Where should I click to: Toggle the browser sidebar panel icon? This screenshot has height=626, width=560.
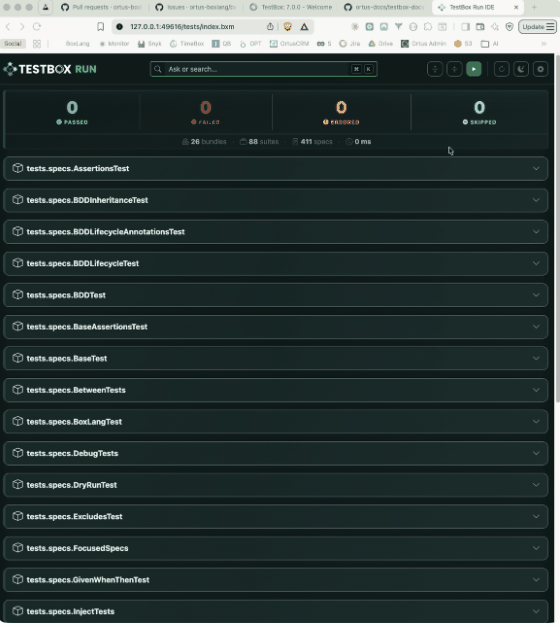[465, 27]
